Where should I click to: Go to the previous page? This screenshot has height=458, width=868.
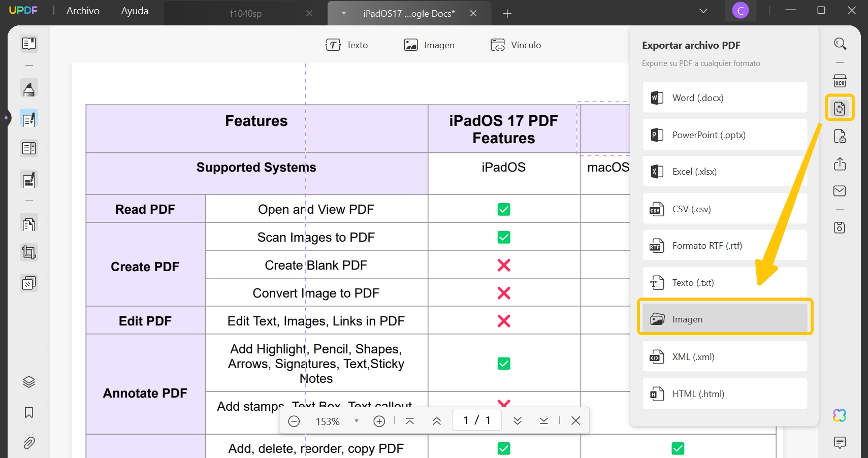click(437, 421)
